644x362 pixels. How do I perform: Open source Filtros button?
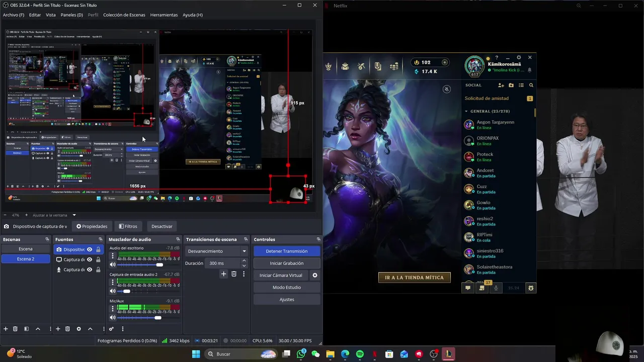coord(128,226)
